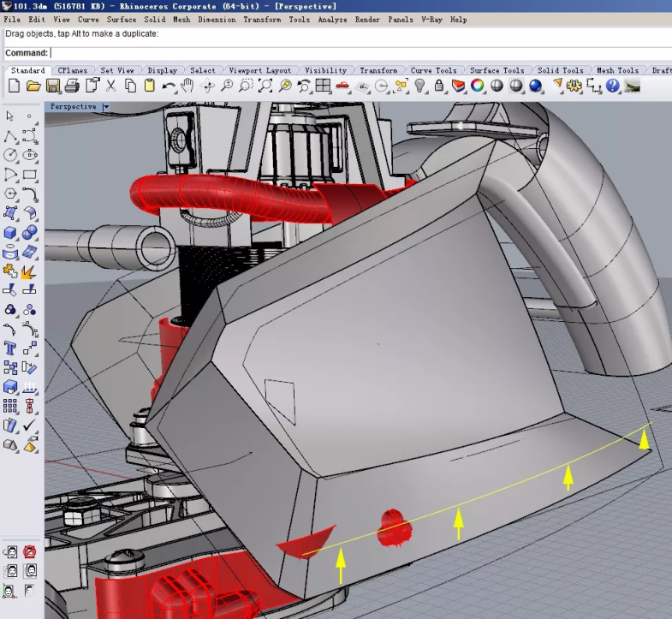Click the Hide objects lightbulb icon
The image size is (672, 619).
click(x=420, y=86)
